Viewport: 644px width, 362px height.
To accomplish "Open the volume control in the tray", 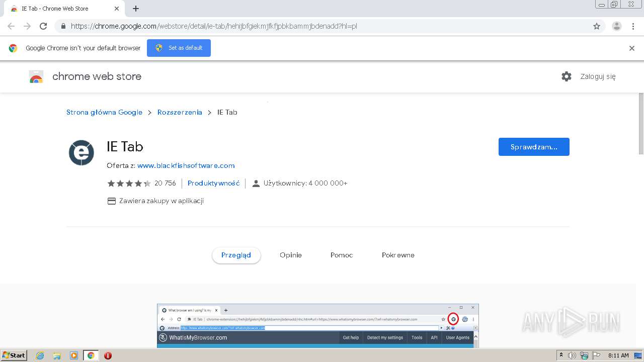I will pos(572,355).
